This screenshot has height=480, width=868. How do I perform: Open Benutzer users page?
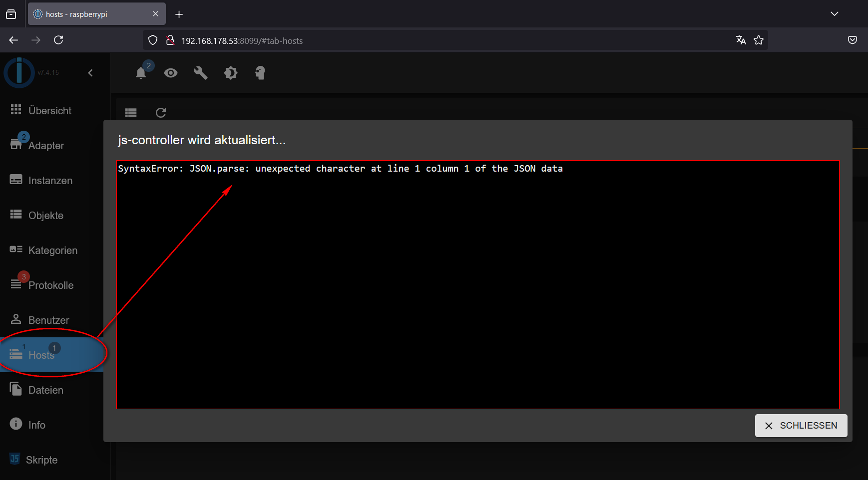coord(52,320)
